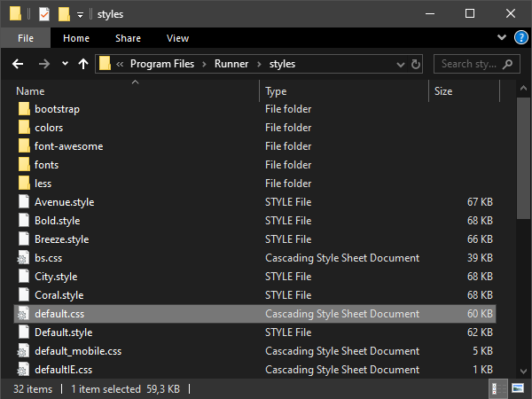
Task: Select the bs.css file icon
Action: point(23,258)
